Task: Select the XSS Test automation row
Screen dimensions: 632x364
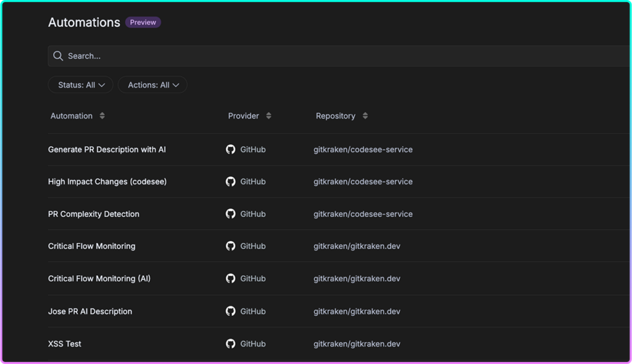Action: click(x=65, y=344)
